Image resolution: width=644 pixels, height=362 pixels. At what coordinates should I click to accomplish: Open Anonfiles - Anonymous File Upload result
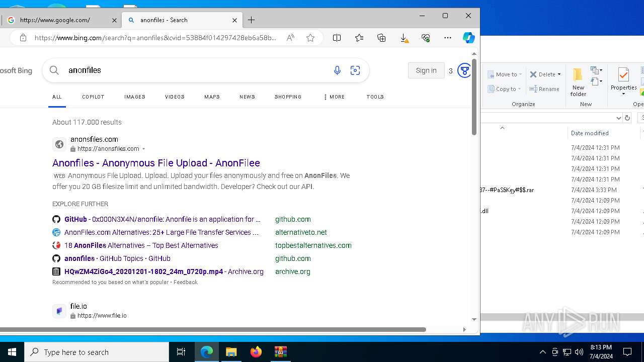pos(156,163)
